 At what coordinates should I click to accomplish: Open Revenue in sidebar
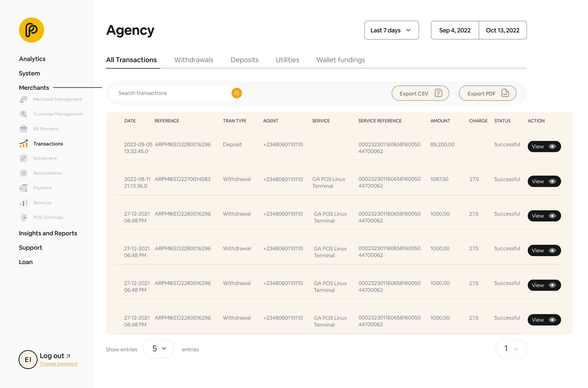tap(35, 203)
